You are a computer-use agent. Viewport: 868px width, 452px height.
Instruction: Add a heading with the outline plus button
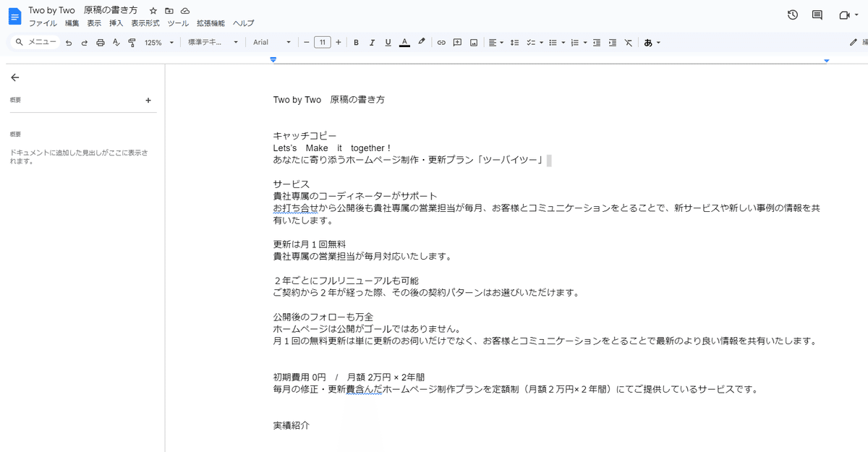click(x=148, y=100)
